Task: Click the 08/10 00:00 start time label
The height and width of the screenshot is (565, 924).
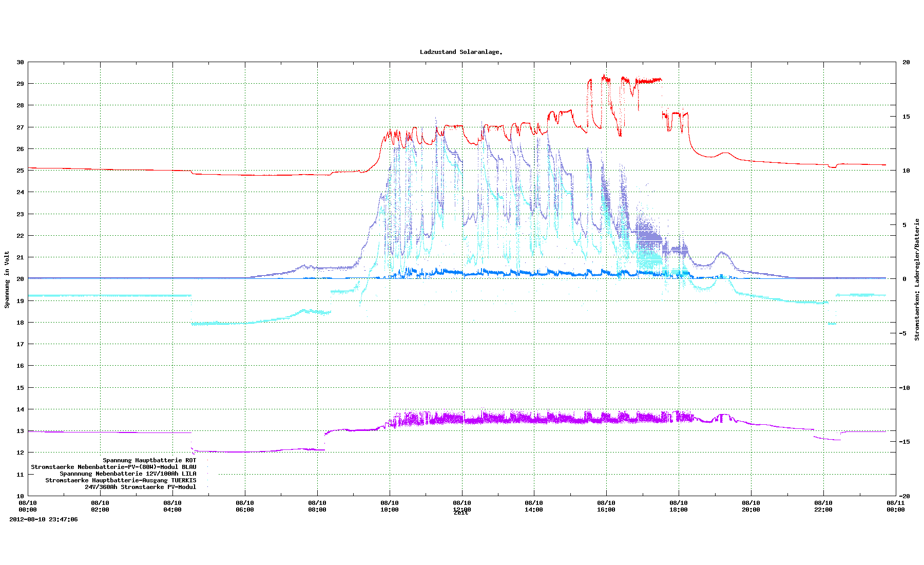Action: [x=28, y=506]
